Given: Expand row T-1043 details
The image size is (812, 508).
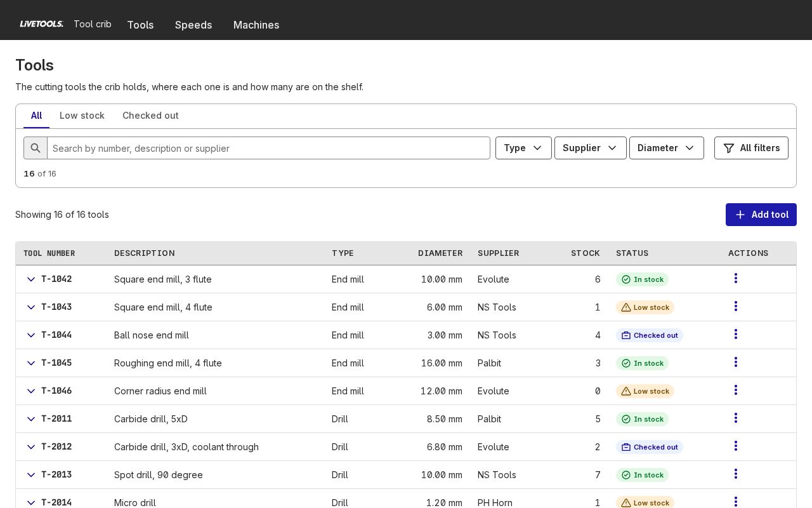Looking at the screenshot, I should tap(31, 307).
